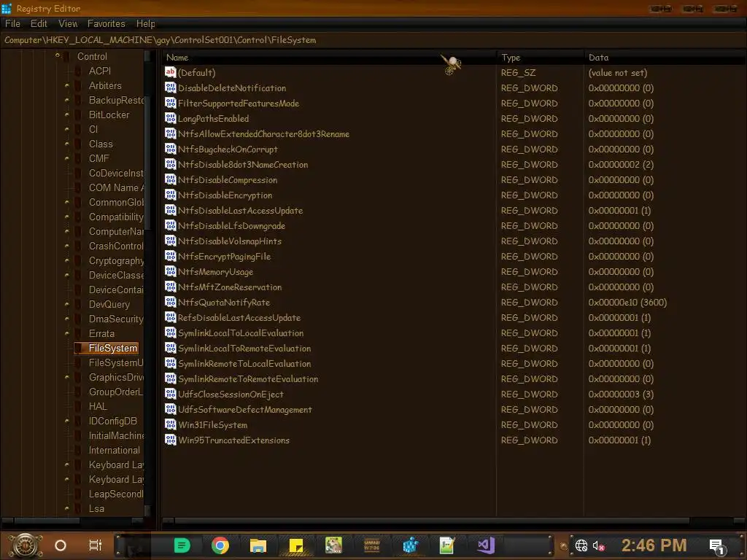
Task: Click the taskbar clock showing 2:46 PM
Action: (x=654, y=545)
